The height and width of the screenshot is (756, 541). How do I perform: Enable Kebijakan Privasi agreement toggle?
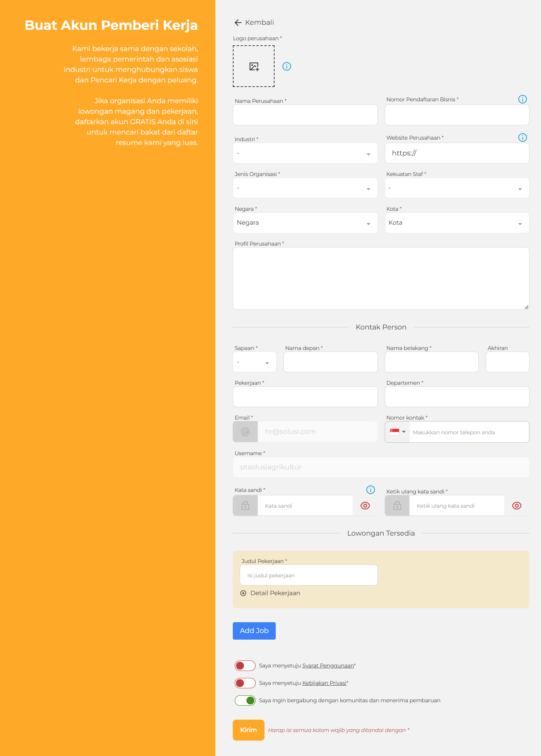click(245, 683)
